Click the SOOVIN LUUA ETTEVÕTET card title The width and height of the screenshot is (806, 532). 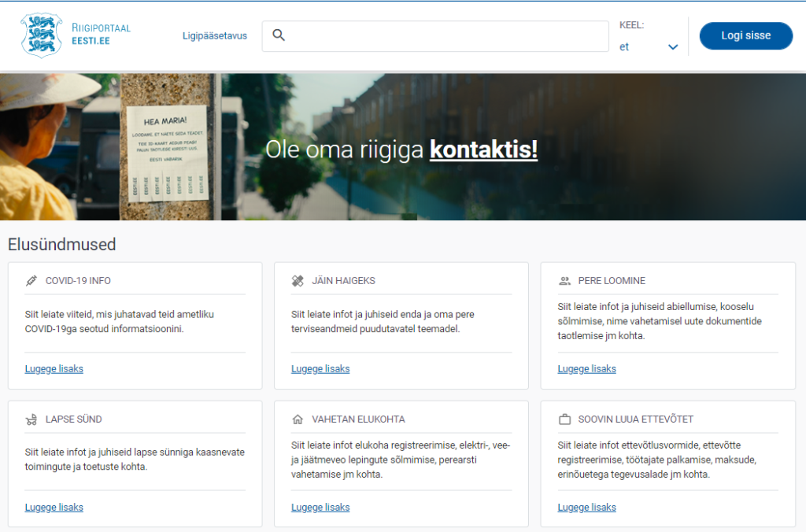pos(635,419)
